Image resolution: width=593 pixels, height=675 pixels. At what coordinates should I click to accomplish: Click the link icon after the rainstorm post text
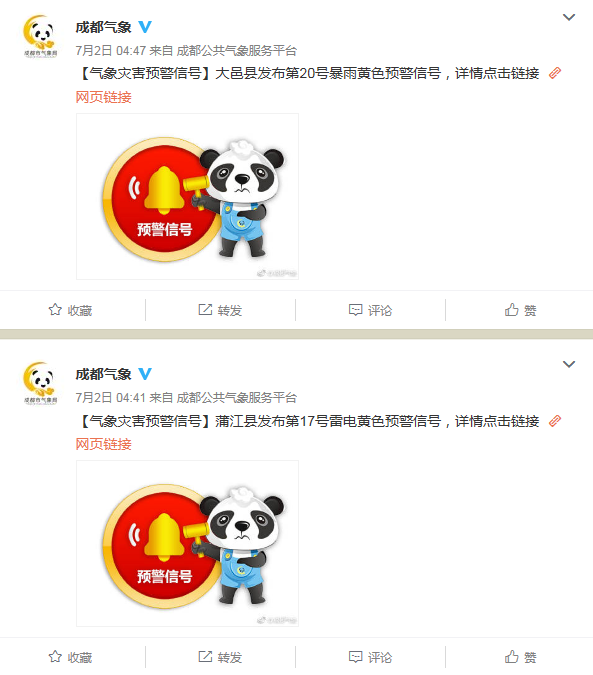click(x=555, y=73)
